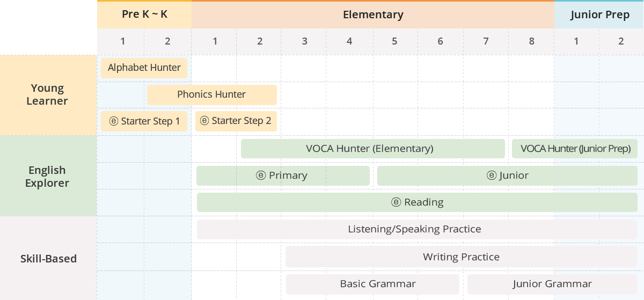This screenshot has height=300, width=644.
Task: Click Elementary level 8 column header
Action: (x=531, y=41)
